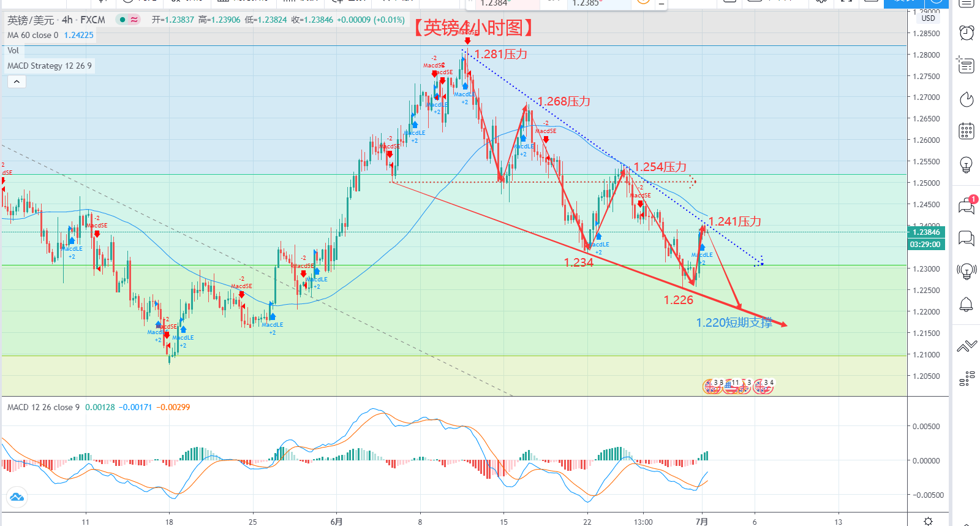
Task: Click the MA value 1.24225 in legend
Action: [79, 35]
